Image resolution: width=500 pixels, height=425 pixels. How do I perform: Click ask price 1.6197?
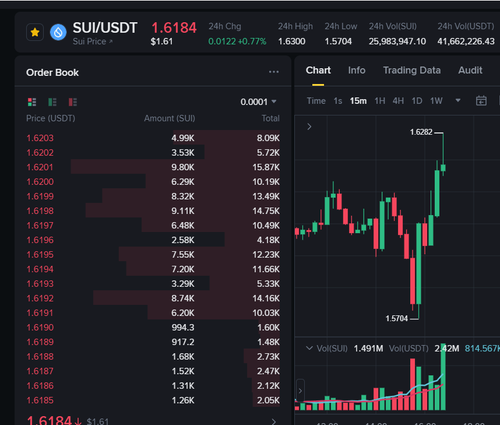coord(40,225)
